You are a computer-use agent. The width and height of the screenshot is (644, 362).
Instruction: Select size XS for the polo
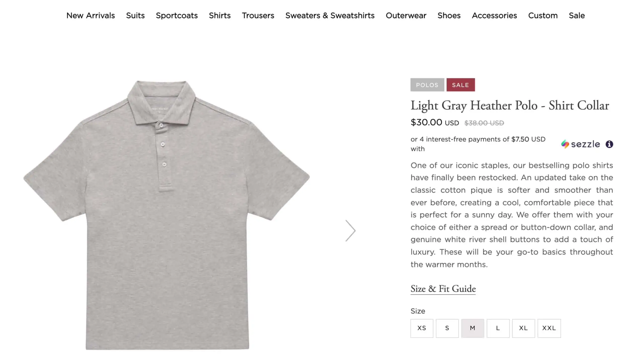click(422, 328)
